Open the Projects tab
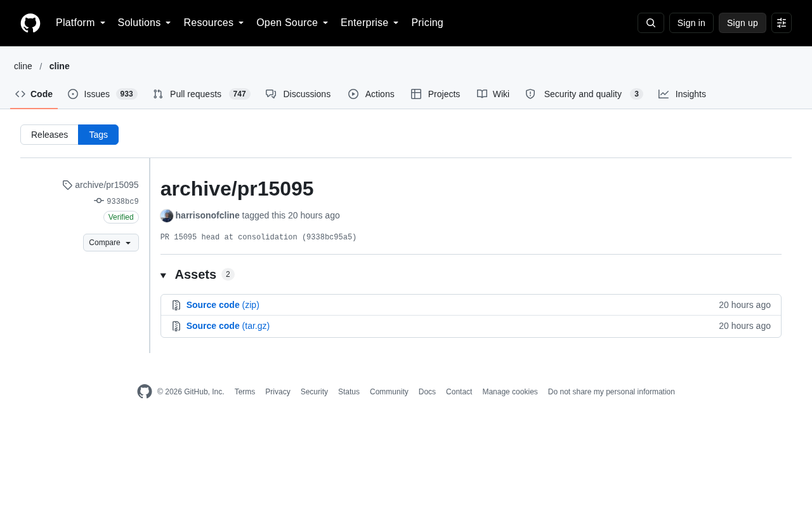 coord(436,94)
